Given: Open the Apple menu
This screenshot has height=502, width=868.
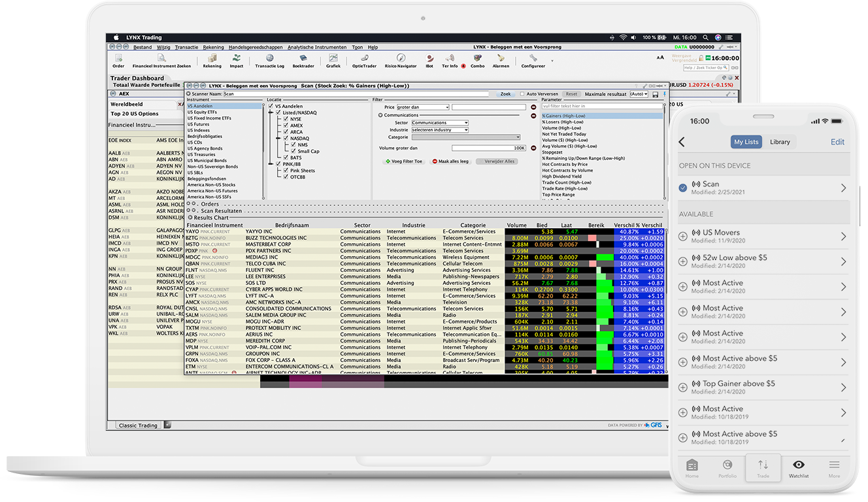Looking at the screenshot, I should 116,38.
